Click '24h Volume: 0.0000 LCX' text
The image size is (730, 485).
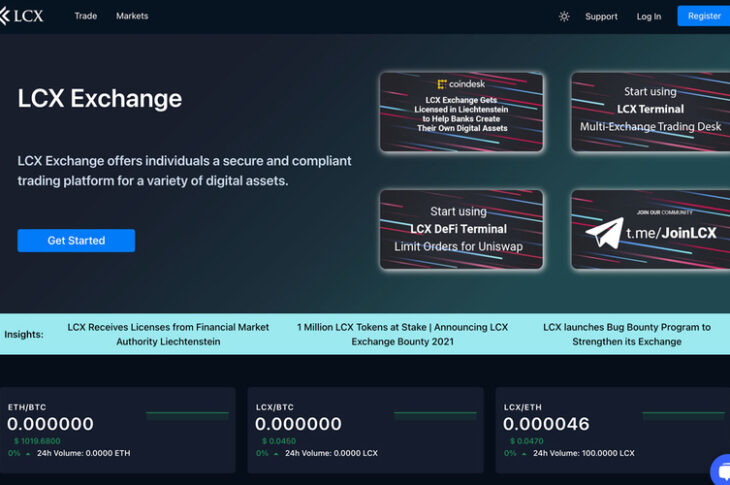(331, 453)
